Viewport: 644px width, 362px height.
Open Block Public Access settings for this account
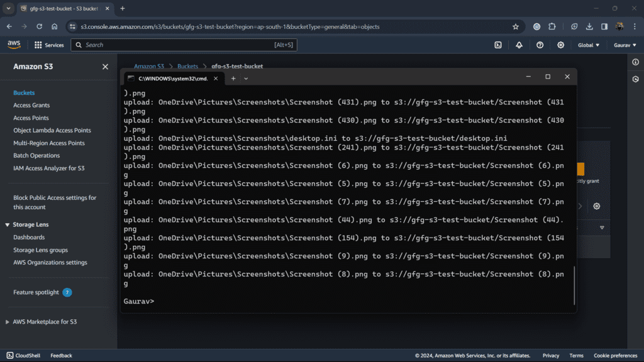55,202
